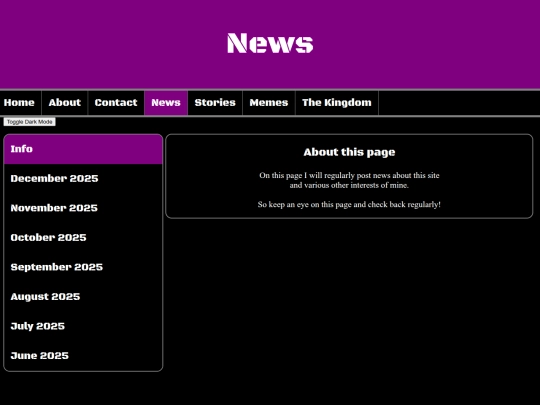Open the Stories page

(215, 103)
